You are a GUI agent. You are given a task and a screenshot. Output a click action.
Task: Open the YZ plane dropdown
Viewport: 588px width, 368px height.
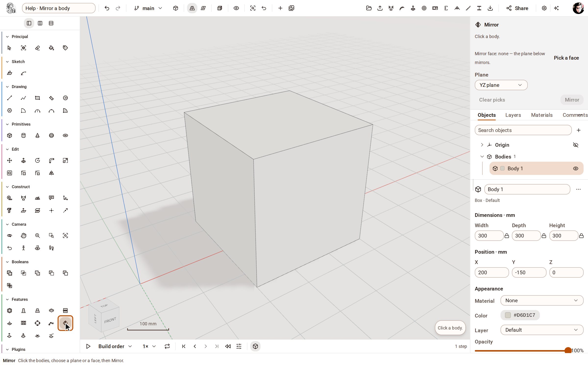point(501,85)
